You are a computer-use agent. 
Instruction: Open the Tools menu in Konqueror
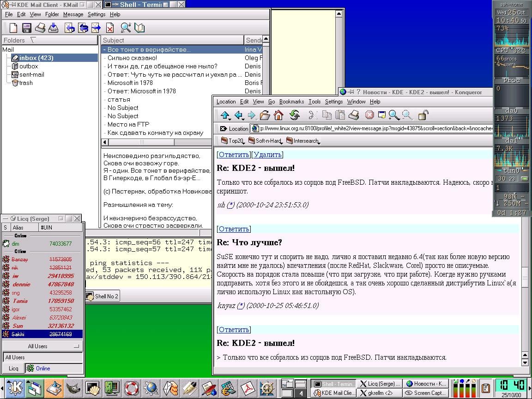(314, 102)
